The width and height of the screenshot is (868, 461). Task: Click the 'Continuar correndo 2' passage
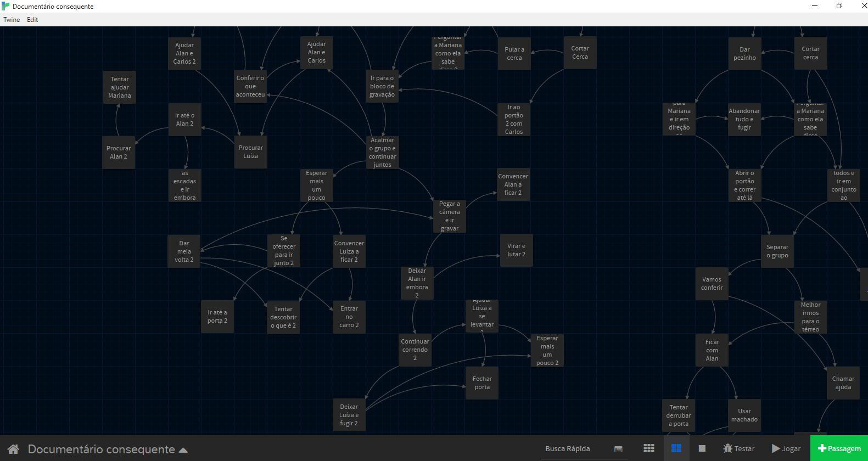click(415, 350)
